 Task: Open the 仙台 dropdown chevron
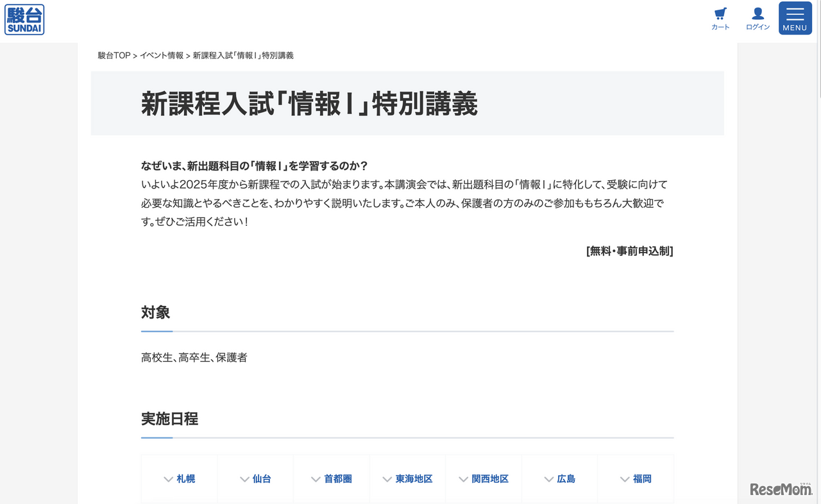pos(244,478)
